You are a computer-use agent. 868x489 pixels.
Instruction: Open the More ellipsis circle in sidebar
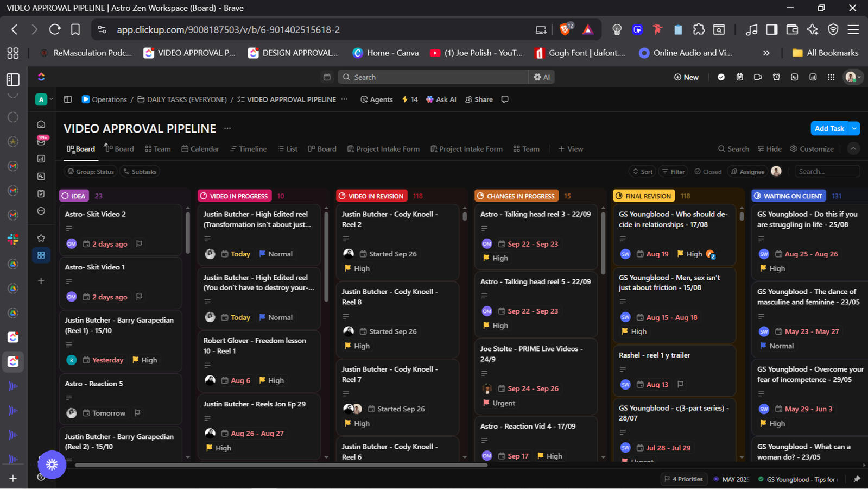click(x=41, y=211)
